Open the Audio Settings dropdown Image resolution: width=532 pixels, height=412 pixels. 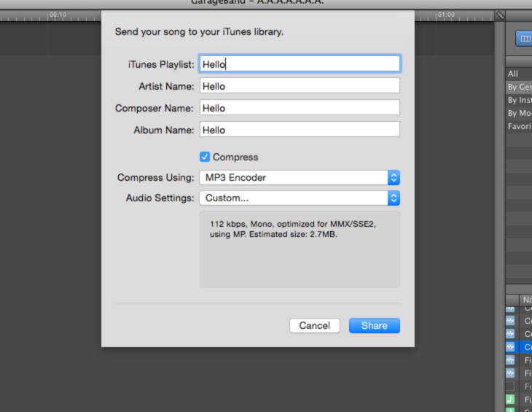click(300, 198)
